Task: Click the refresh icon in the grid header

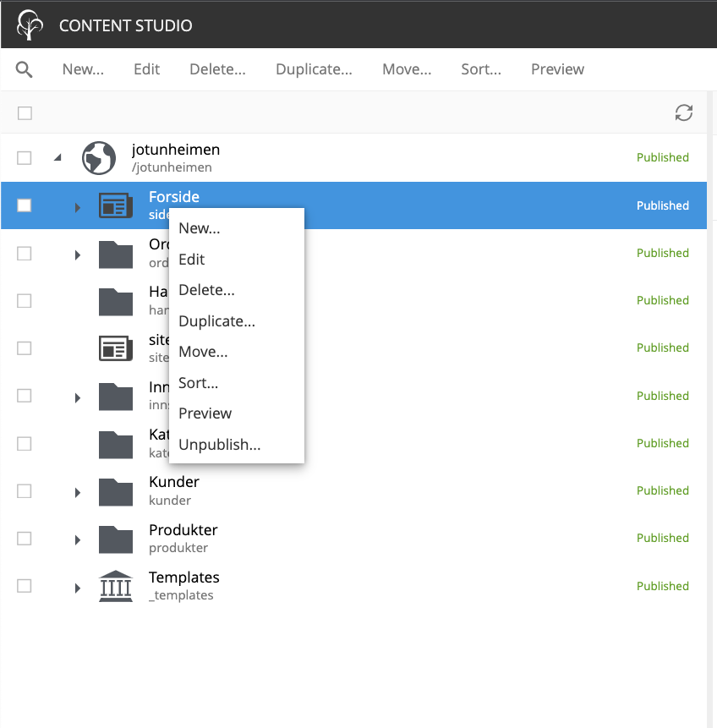Action: [x=683, y=113]
